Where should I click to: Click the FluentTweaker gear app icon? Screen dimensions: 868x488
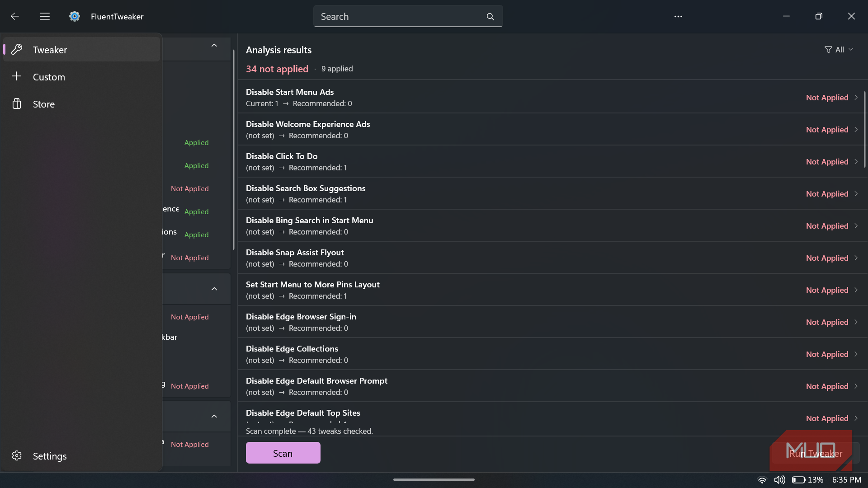click(75, 16)
